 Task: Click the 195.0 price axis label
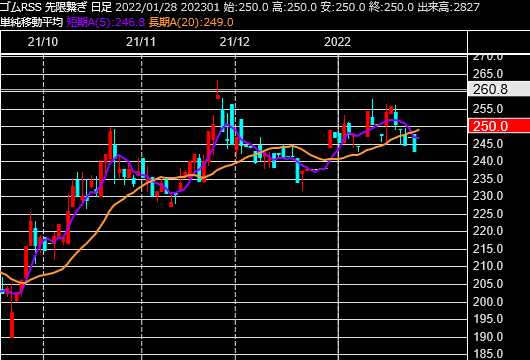click(488, 319)
